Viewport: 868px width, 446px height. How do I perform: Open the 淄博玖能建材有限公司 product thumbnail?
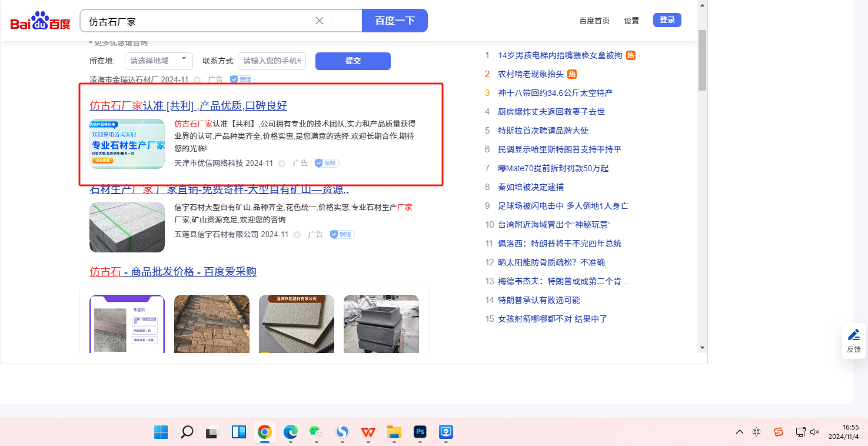pyautogui.click(x=297, y=324)
